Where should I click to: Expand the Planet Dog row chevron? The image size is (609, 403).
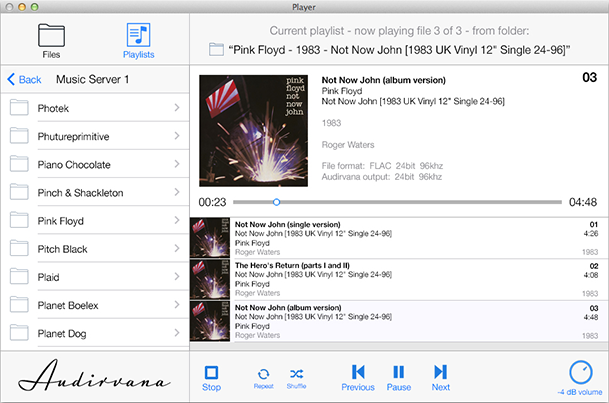tap(177, 333)
